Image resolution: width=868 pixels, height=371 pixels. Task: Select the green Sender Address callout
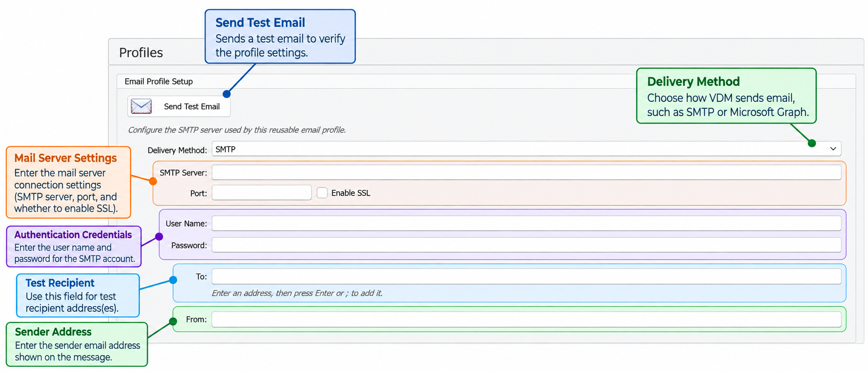point(77,344)
